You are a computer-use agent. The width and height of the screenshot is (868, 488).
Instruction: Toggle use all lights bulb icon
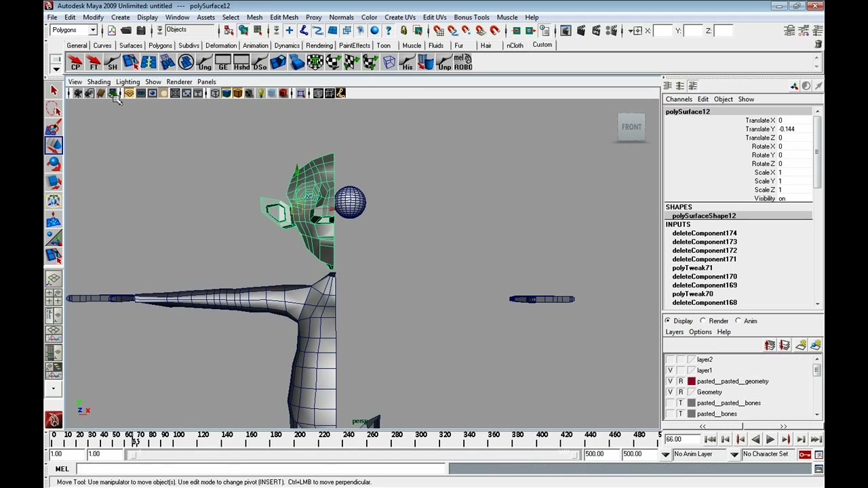[260, 94]
